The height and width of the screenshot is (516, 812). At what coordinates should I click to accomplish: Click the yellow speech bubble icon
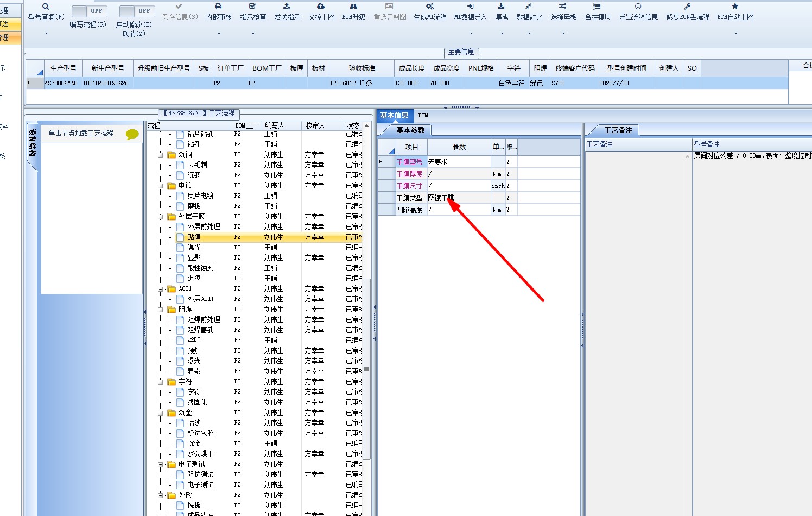(x=132, y=134)
